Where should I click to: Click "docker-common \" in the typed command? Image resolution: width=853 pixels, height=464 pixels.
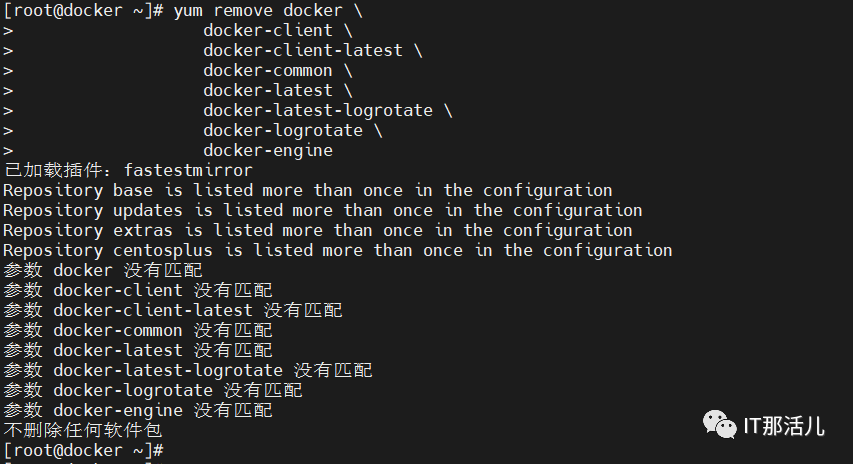point(277,70)
